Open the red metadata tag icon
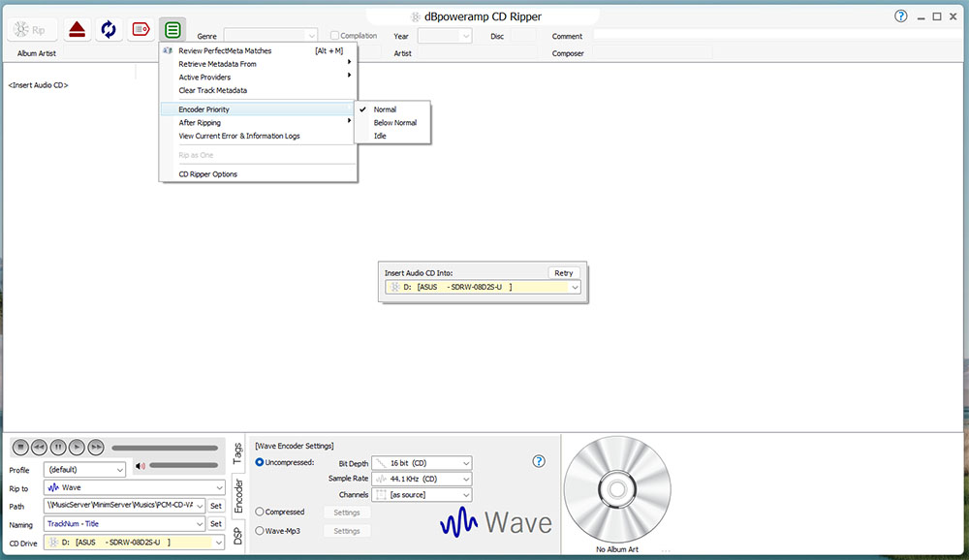 pyautogui.click(x=141, y=30)
